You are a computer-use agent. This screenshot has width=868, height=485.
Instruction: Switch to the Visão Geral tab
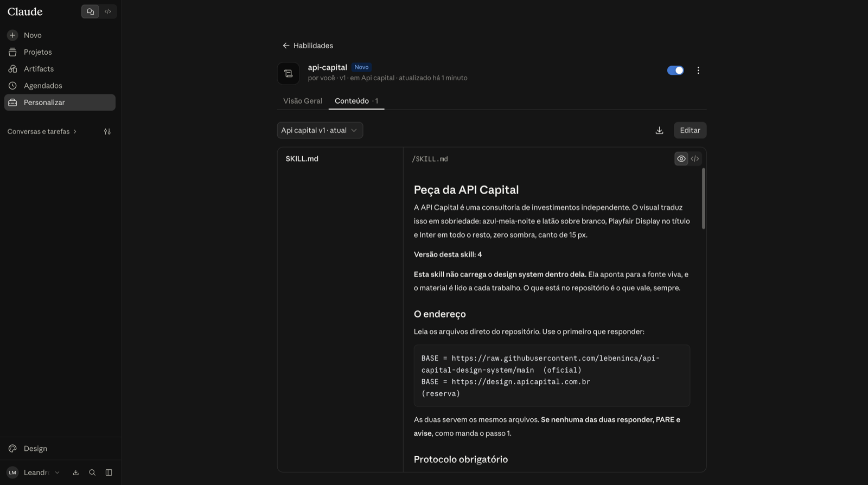click(303, 101)
